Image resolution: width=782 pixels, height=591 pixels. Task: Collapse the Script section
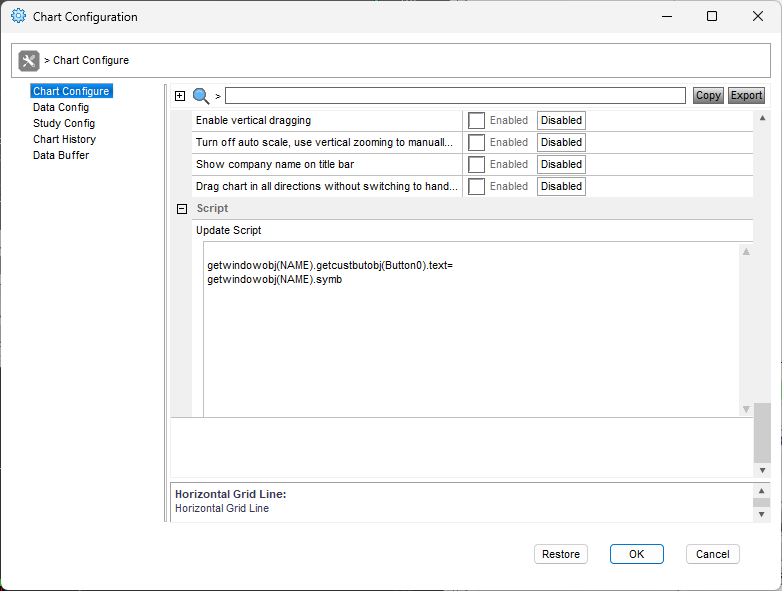coord(182,209)
